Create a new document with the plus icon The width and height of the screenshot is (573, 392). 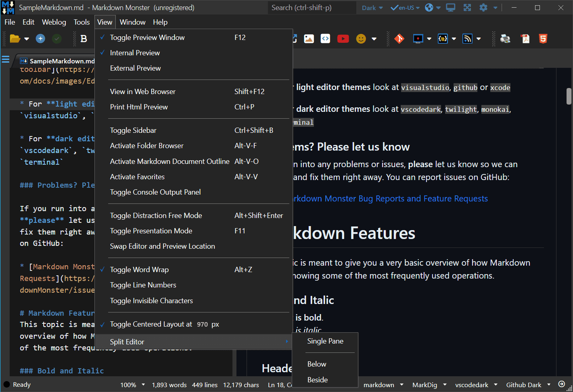[x=40, y=39]
